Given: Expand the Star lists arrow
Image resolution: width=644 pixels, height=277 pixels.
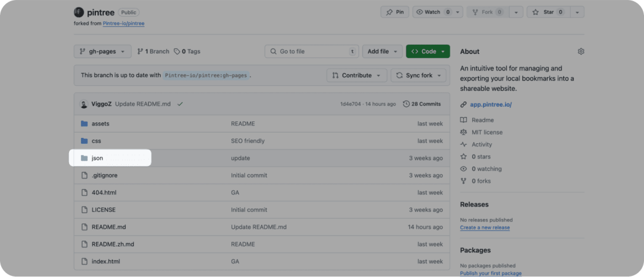Looking at the screenshot, I should click(577, 12).
